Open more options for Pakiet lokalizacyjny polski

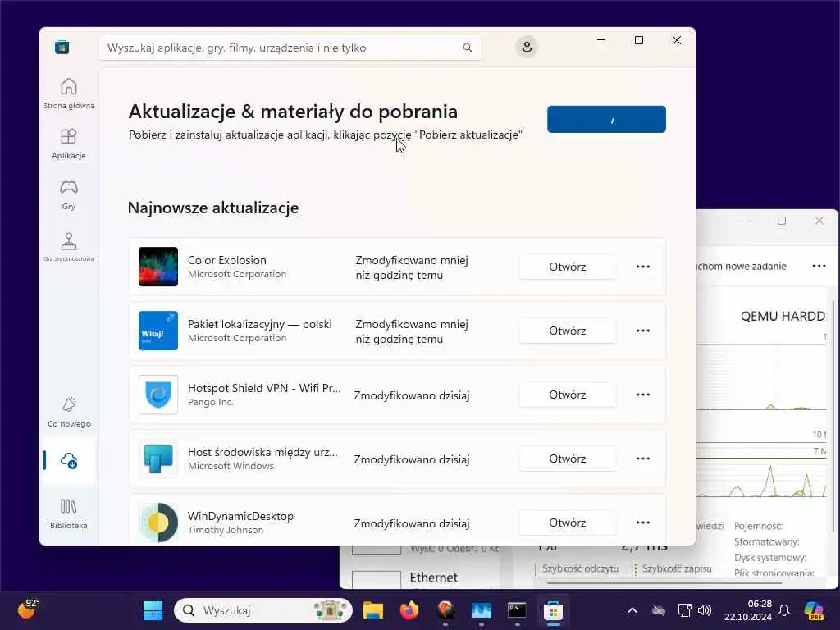coord(643,331)
